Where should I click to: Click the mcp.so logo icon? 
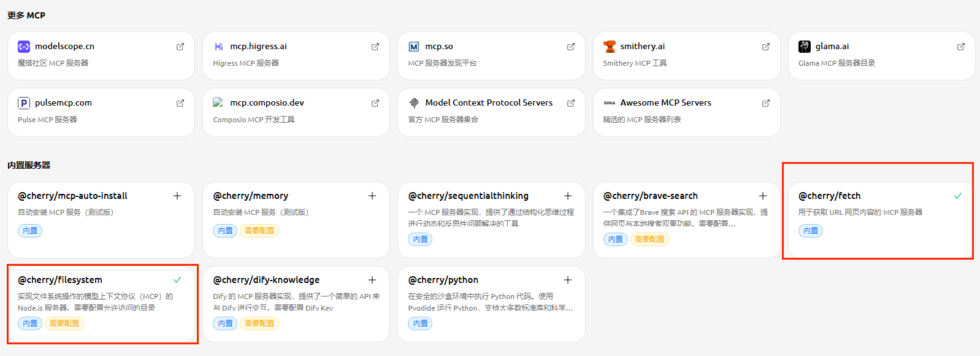(414, 46)
